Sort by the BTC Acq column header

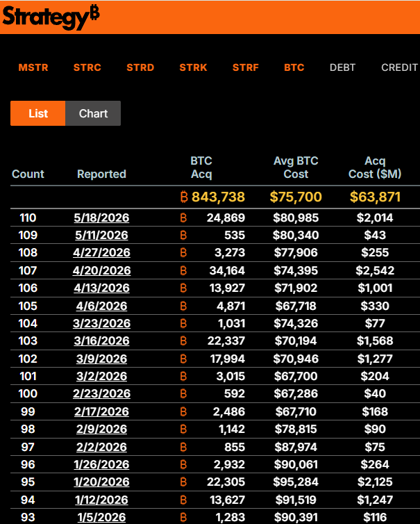click(201, 167)
